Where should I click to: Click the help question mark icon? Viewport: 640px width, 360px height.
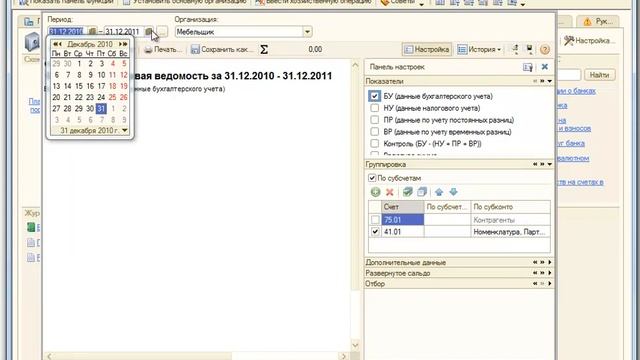coord(544,49)
